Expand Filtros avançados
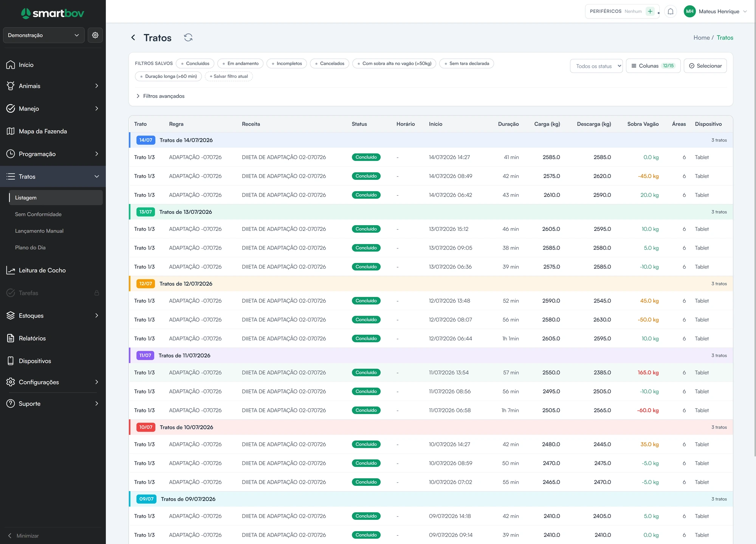The image size is (756, 544). (x=160, y=96)
